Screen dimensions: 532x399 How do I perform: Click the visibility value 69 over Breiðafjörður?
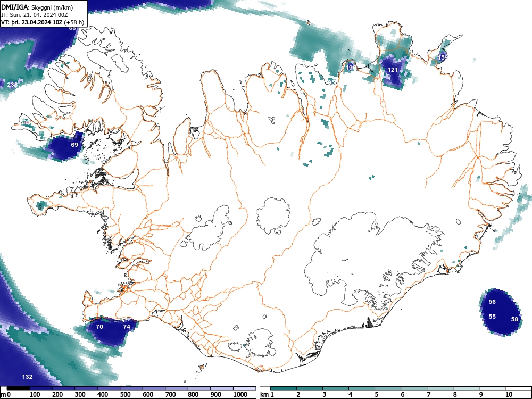click(74, 145)
